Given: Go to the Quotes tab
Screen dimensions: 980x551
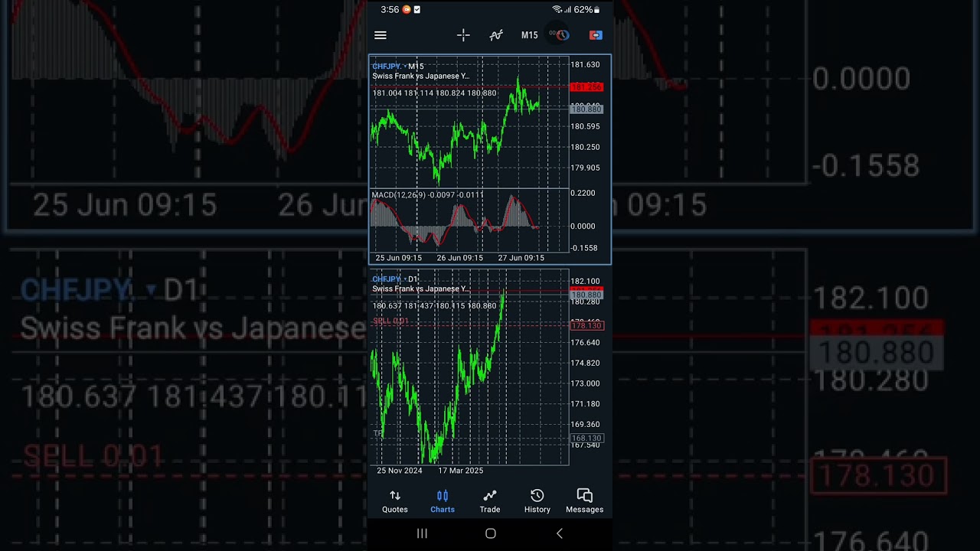Looking at the screenshot, I should point(395,501).
